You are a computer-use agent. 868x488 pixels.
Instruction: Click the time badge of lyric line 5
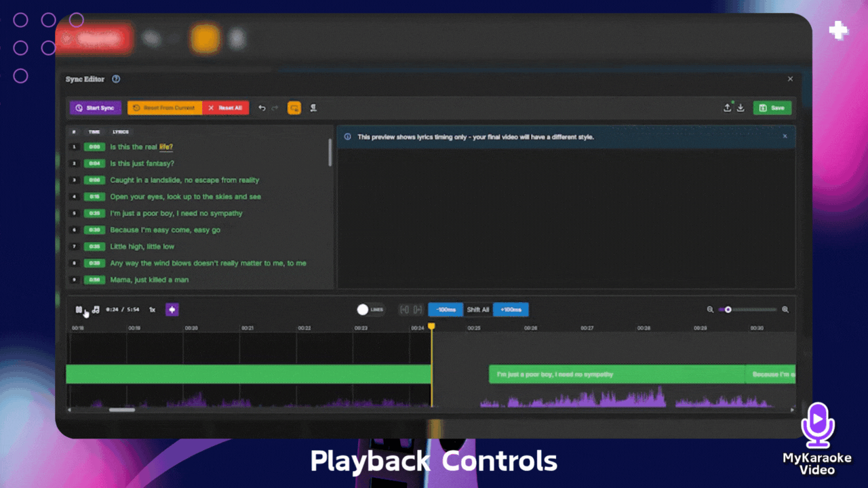(x=94, y=213)
